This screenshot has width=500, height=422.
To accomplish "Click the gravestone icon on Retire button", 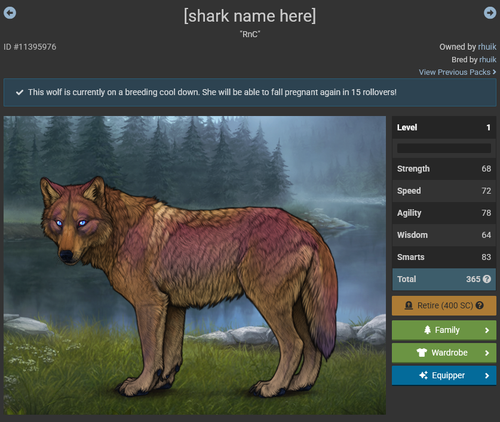I will pos(409,305).
